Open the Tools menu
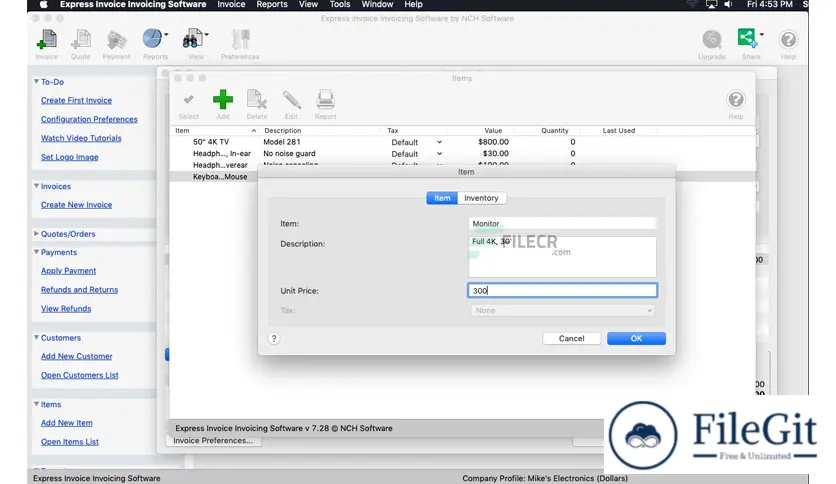Image resolution: width=836 pixels, height=484 pixels. tap(340, 4)
